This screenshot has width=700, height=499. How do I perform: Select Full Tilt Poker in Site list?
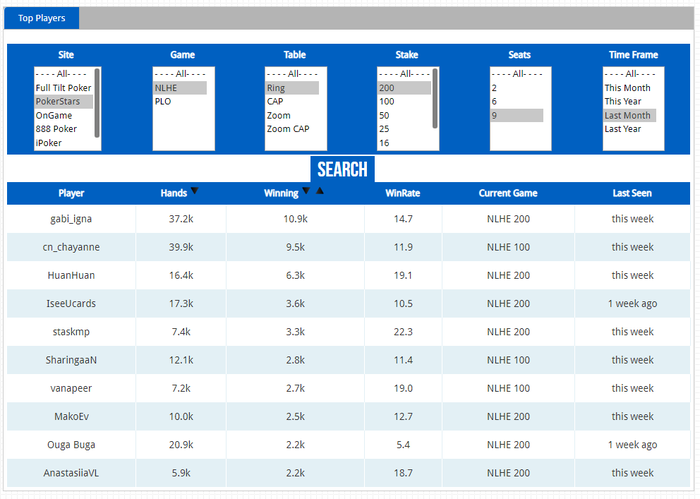pyautogui.click(x=63, y=88)
